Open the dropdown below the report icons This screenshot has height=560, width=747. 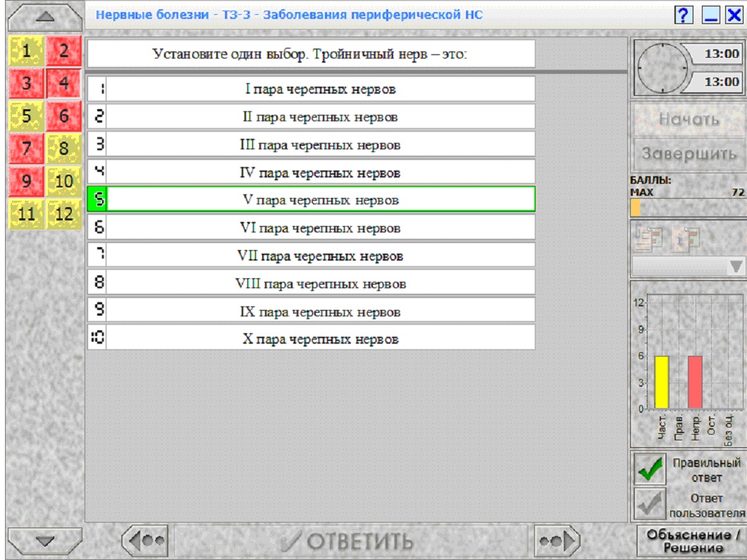pyautogui.click(x=689, y=266)
